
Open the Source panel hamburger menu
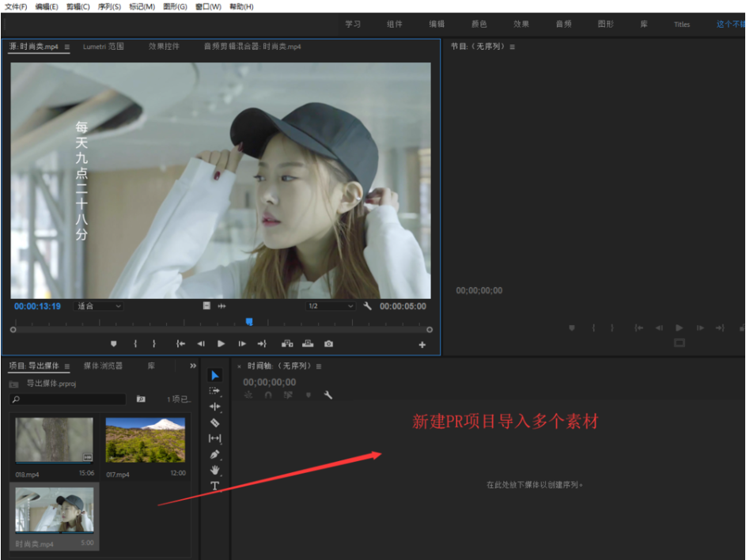click(x=67, y=47)
